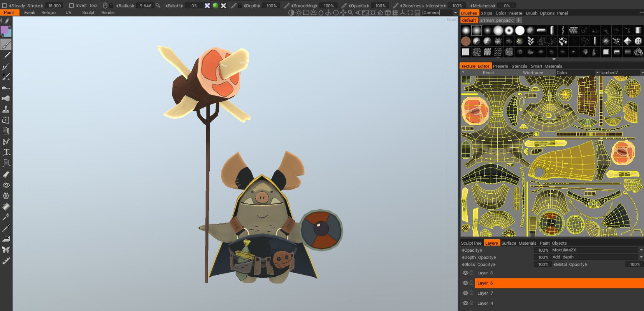Select the Text tool in the left toolbar
Image resolution: width=644 pixels, height=311 pixels.
coord(6,152)
